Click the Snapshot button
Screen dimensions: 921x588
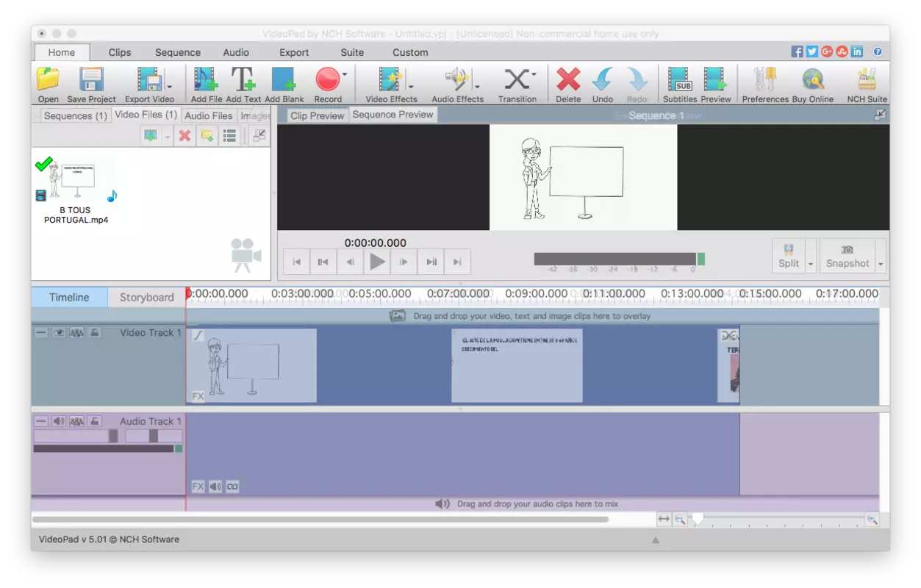(x=847, y=256)
